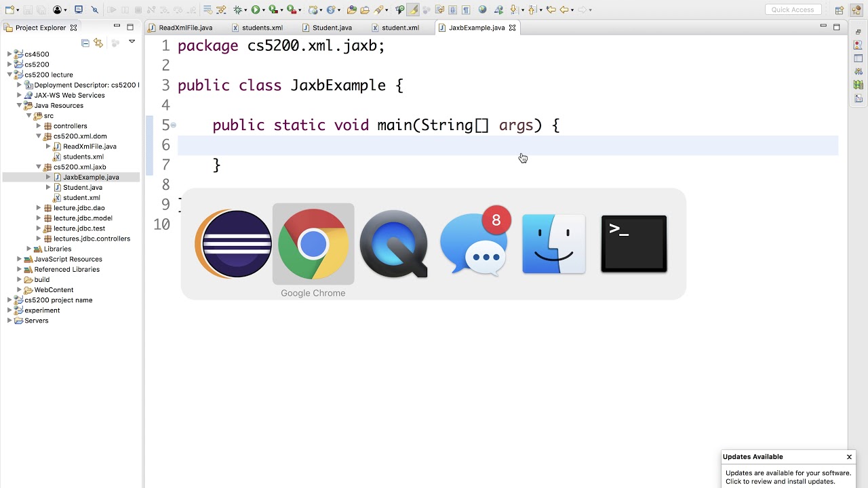
Task: Click Last Edit Location arrow icon
Action: click(551, 9)
